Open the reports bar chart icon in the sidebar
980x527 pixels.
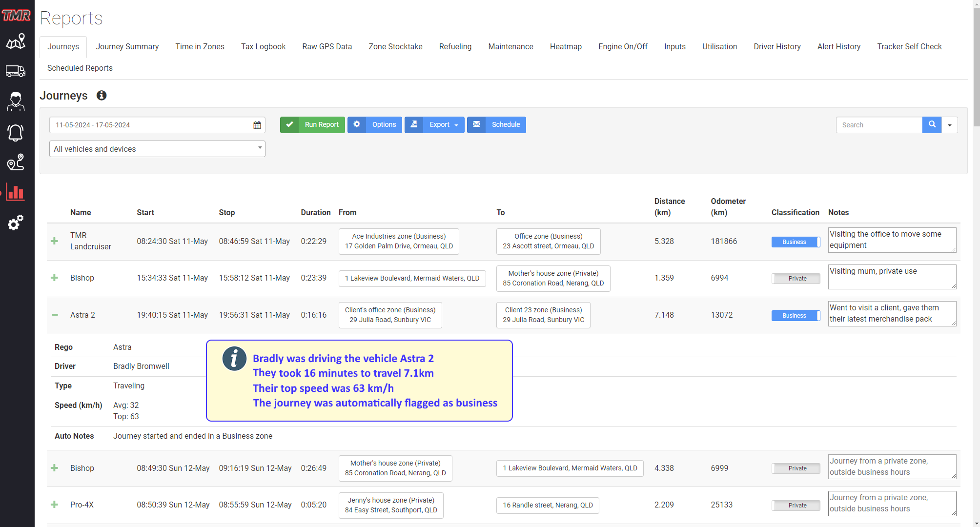coord(16,192)
